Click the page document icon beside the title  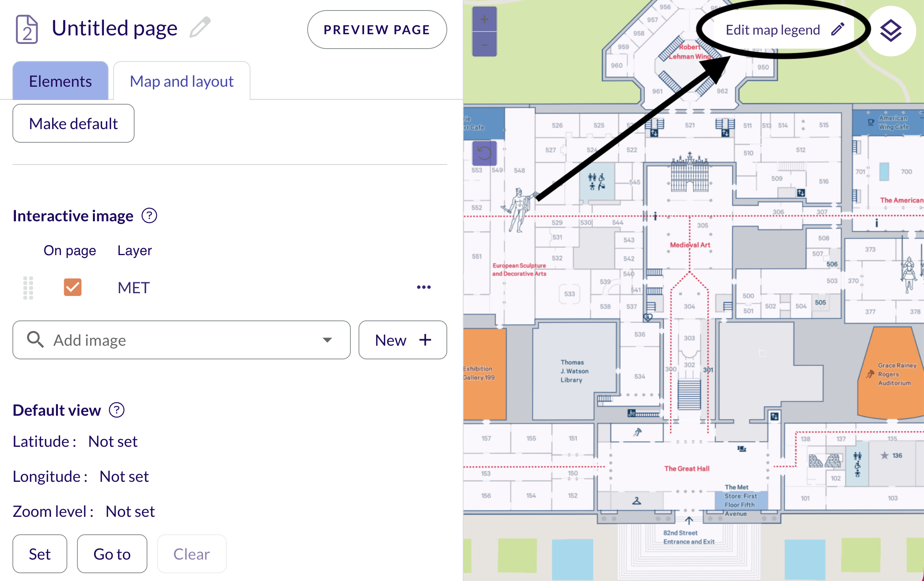(x=26, y=29)
